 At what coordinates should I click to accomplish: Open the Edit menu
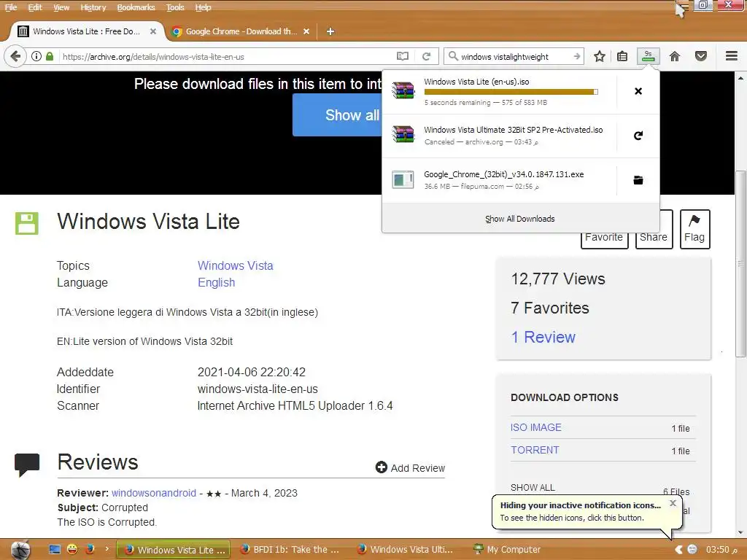click(x=35, y=7)
